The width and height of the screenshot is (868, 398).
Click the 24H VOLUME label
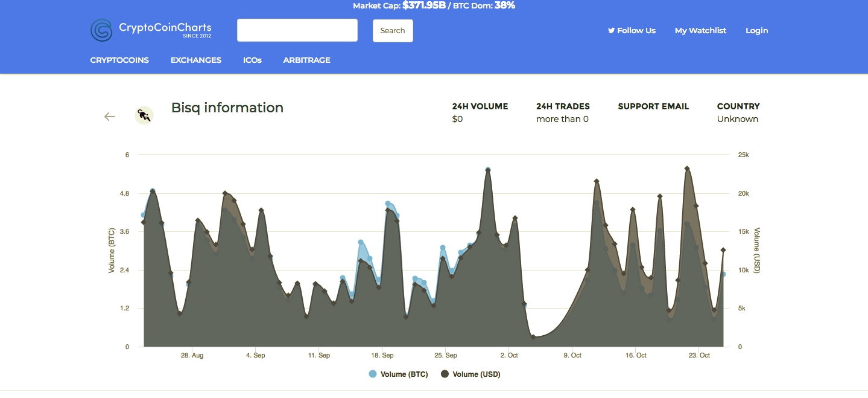(x=480, y=106)
